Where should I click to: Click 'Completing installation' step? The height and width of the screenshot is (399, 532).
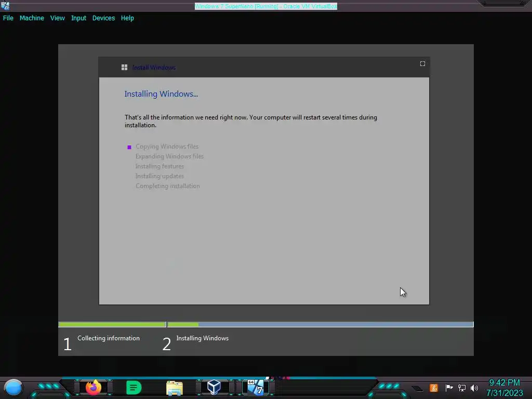(168, 186)
